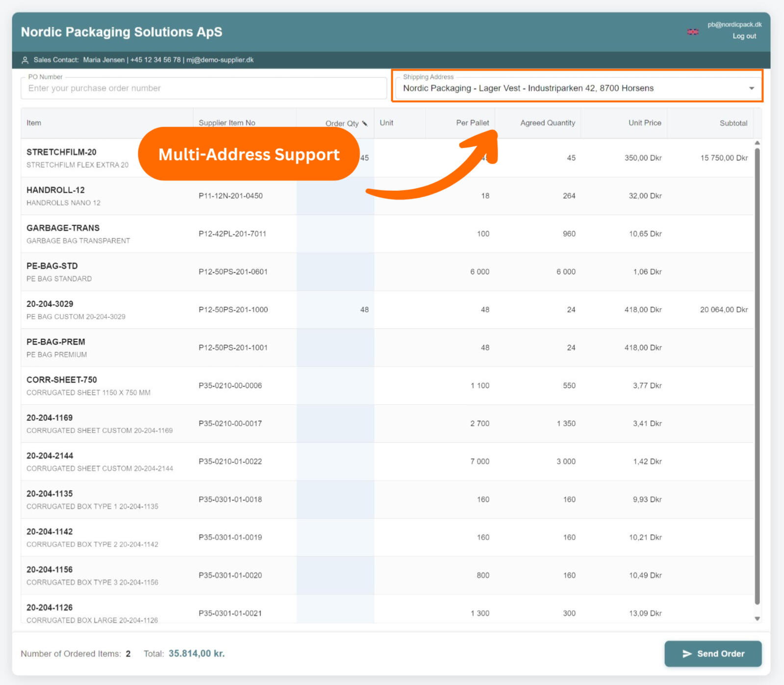Click the pb@nordicpack.dk account email
Image resolution: width=784 pixels, height=685 pixels.
point(734,25)
